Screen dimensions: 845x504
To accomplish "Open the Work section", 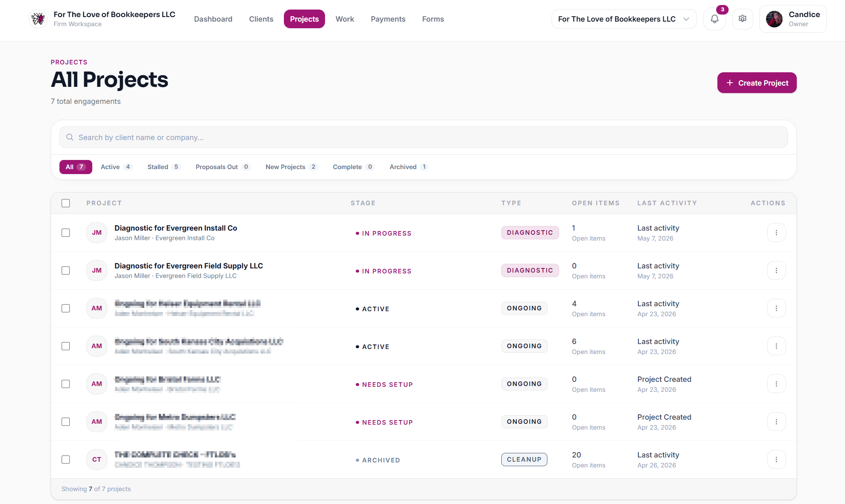I will tap(345, 19).
